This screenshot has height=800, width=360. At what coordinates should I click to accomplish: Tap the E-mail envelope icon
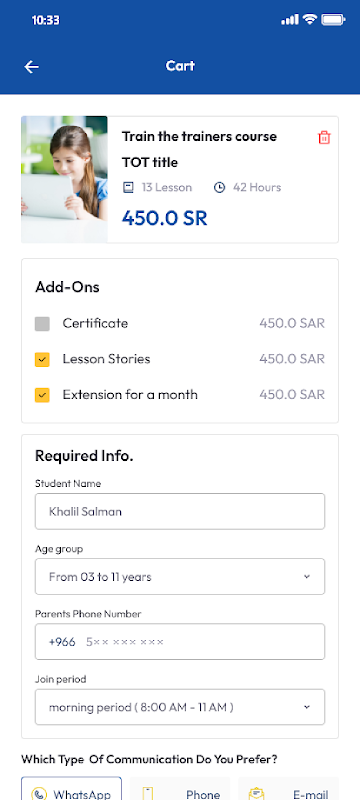pos(256,794)
